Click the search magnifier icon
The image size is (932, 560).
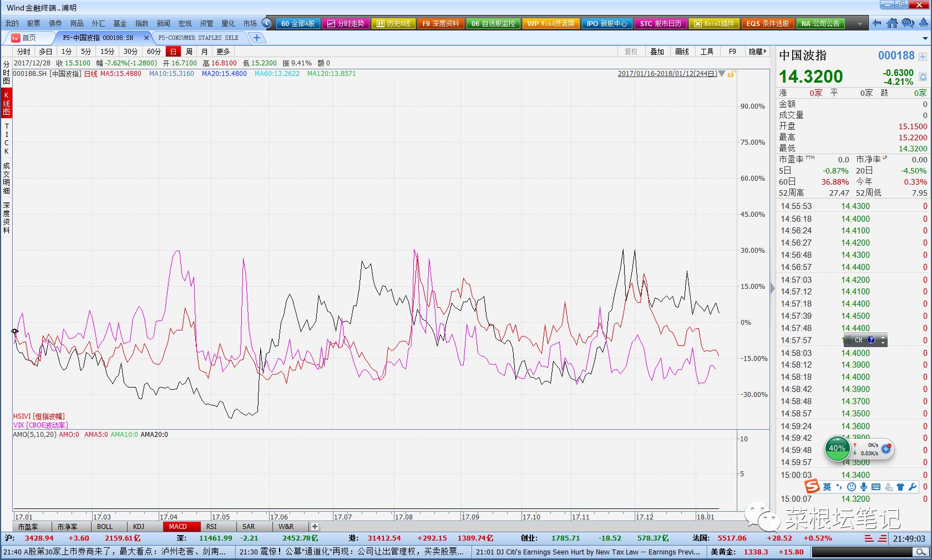click(921, 552)
